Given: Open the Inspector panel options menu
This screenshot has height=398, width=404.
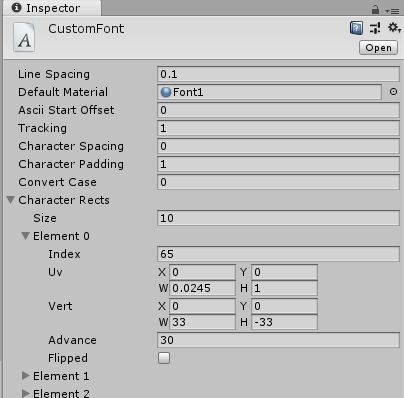Looking at the screenshot, I should (x=392, y=11).
